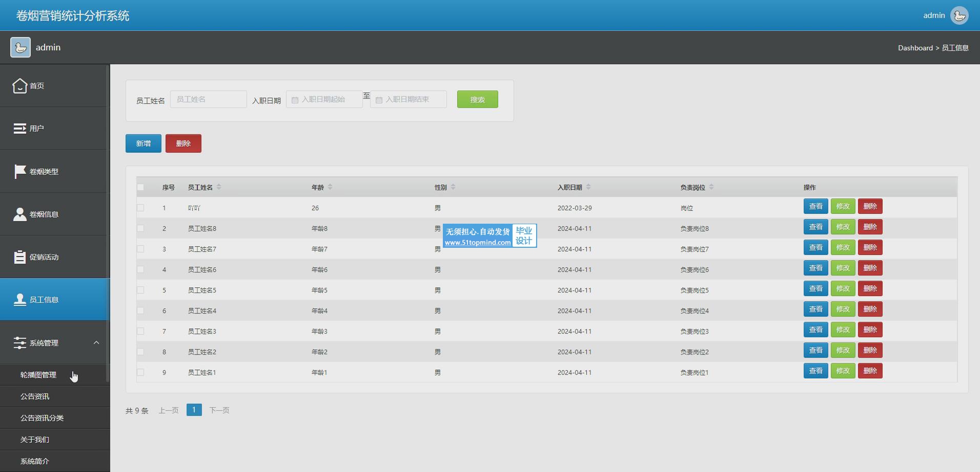Open 系统简介 submenu item
Image resolution: width=980 pixels, height=472 pixels.
(x=54, y=461)
